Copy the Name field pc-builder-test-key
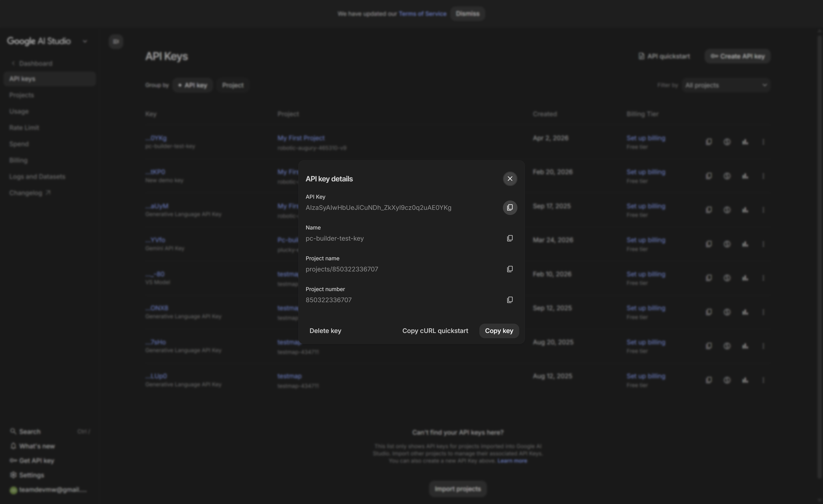Viewport: 823px width, 504px height. (x=510, y=238)
